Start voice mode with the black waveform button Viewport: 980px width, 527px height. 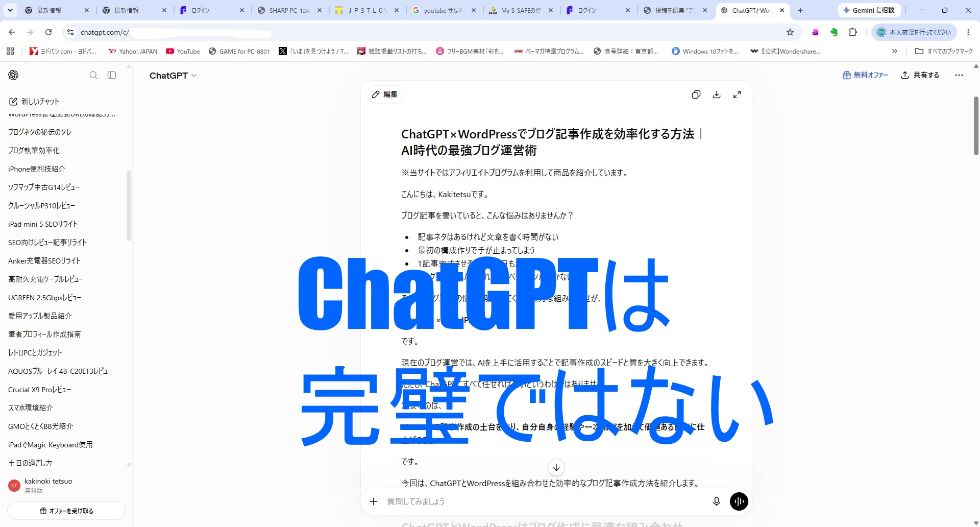tap(739, 501)
